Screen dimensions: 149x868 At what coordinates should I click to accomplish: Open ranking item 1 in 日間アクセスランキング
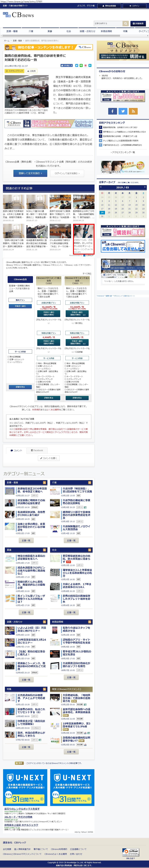click(x=120, y=127)
